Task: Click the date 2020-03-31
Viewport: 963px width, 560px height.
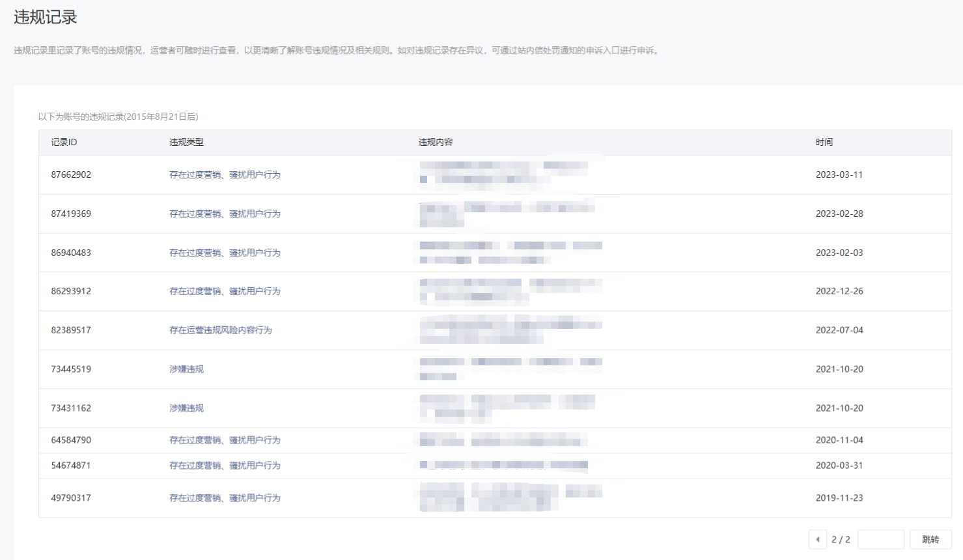Action: (839, 466)
